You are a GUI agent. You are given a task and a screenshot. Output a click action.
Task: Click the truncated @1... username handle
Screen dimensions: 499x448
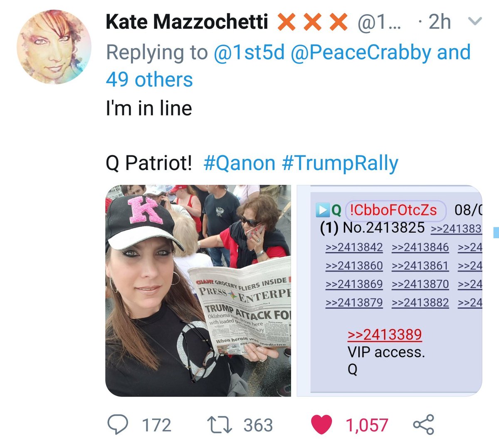click(379, 22)
